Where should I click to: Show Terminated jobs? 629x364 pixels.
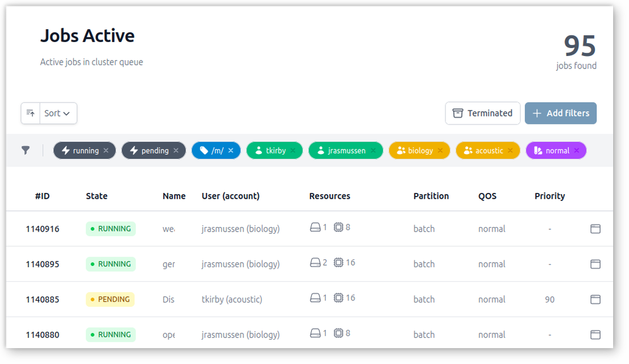point(483,113)
